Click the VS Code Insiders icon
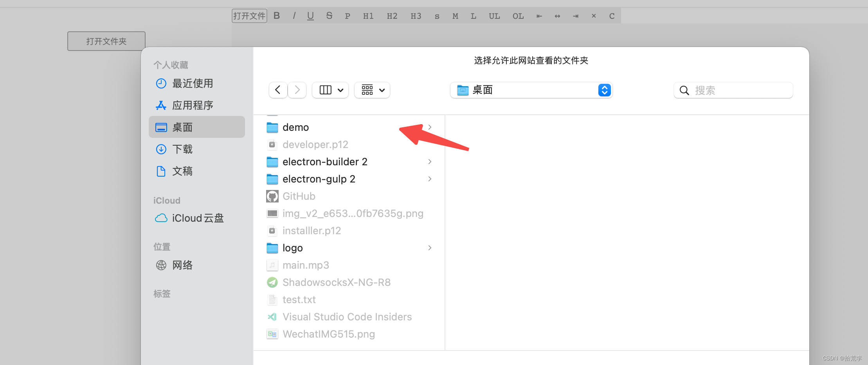The width and height of the screenshot is (868, 365). pyautogui.click(x=272, y=317)
